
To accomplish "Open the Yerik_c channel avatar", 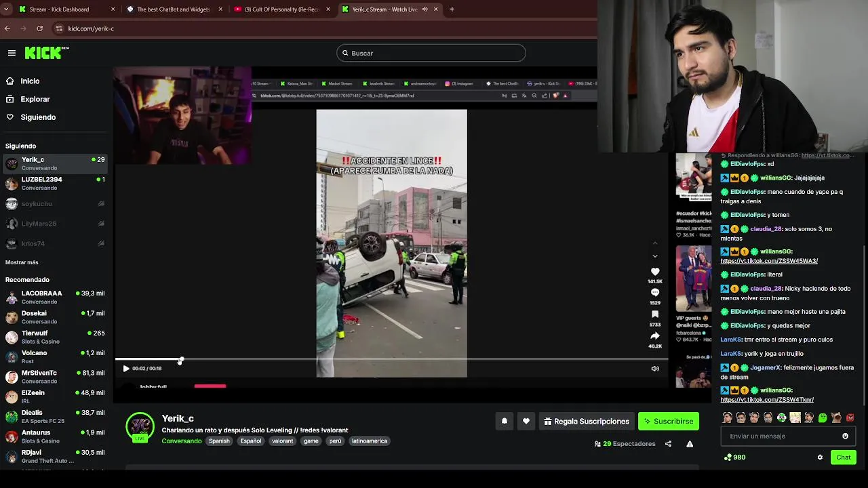I will tap(140, 426).
